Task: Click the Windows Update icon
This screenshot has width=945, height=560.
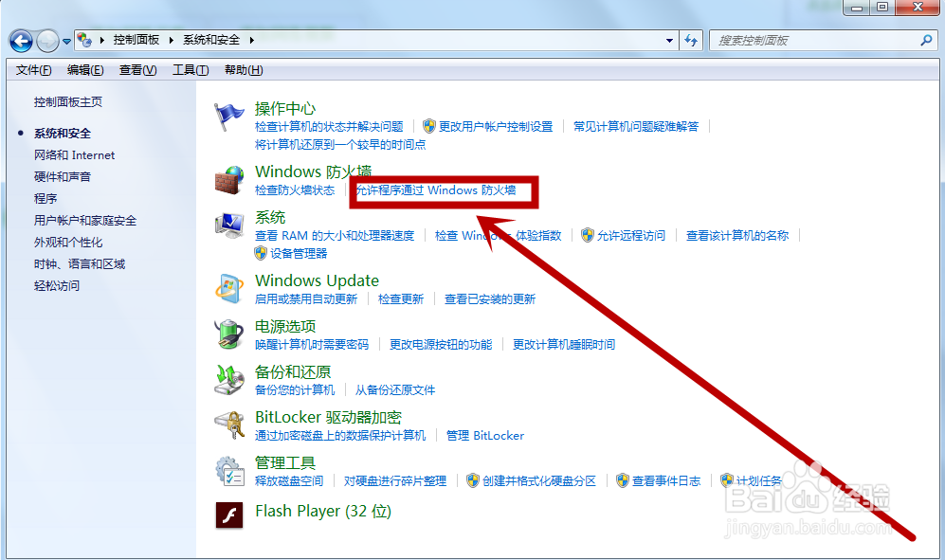Action: [x=229, y=289]
